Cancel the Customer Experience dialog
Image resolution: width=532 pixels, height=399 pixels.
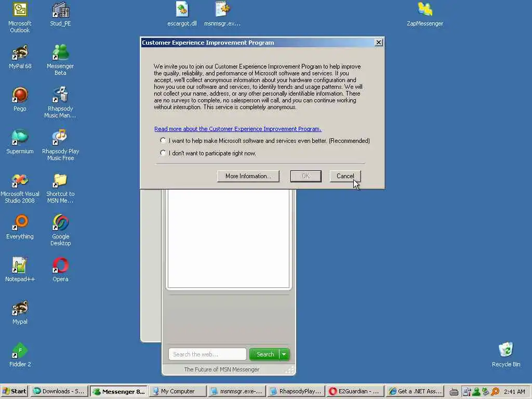[x=345, y=176]
